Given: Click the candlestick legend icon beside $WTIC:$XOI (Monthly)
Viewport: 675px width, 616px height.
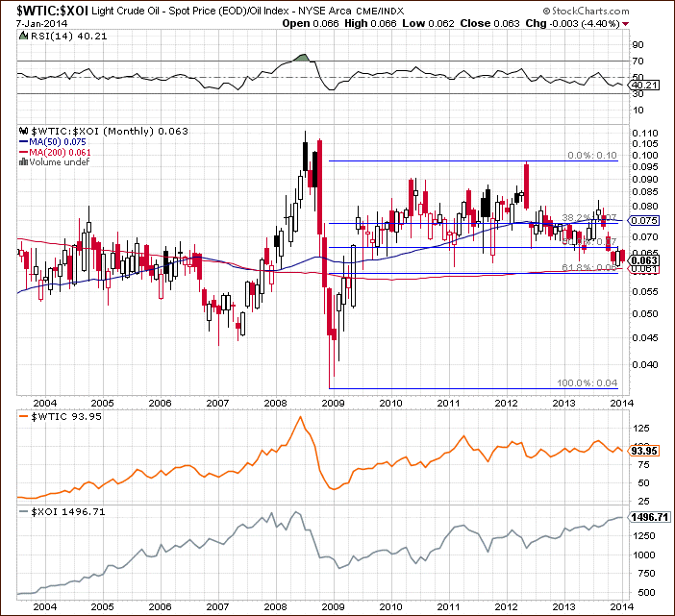Looking at the screenshot, I should (24, 131).
